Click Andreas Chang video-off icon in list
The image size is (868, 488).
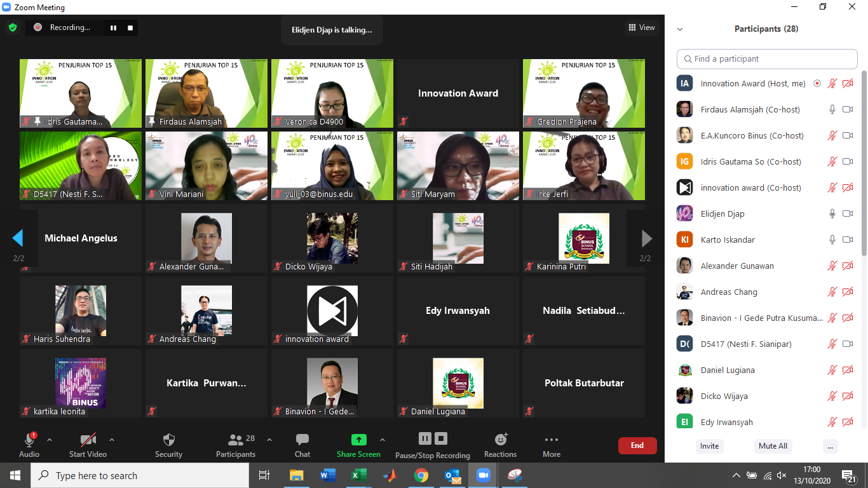848,292
